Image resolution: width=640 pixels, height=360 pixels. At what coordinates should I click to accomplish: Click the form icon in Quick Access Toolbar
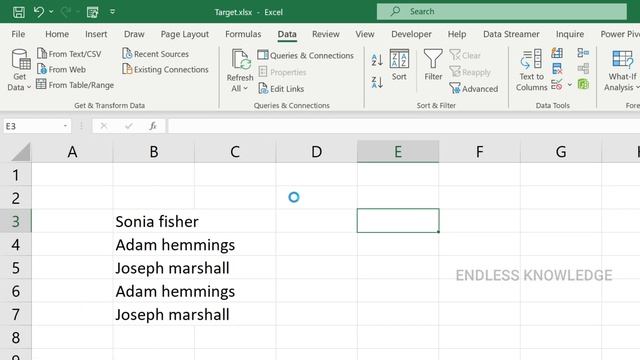tap(93, 12)
